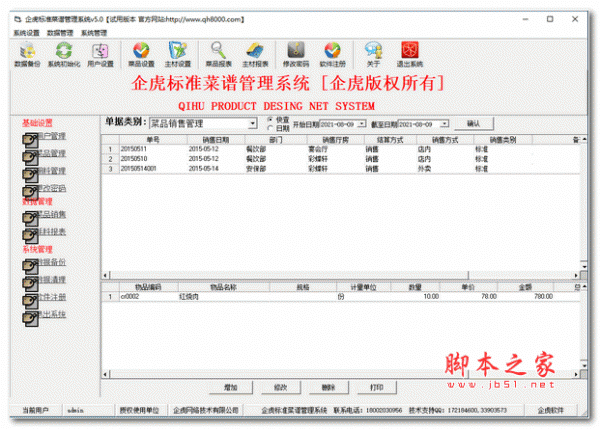The width and height of the screenshot is (600, 429).
Task: Click 企虎软件 in the status bar
Action: pyautogui.click(x=551, y=410)
